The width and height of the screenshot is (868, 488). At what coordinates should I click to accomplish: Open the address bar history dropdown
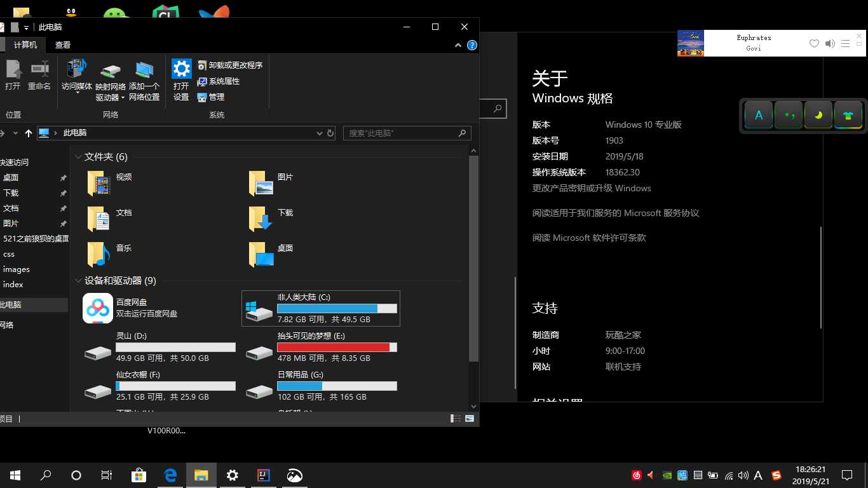coord(320,133)
